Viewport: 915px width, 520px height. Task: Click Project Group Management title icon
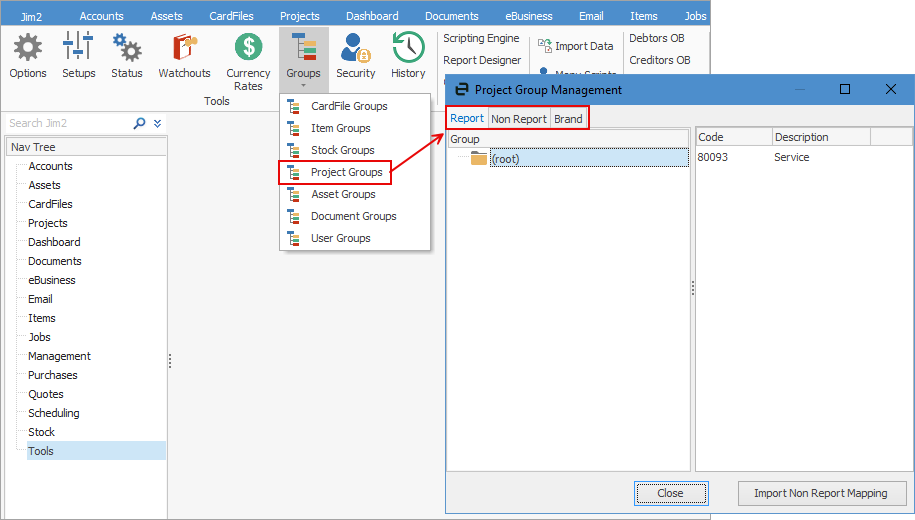click(462, 89)
